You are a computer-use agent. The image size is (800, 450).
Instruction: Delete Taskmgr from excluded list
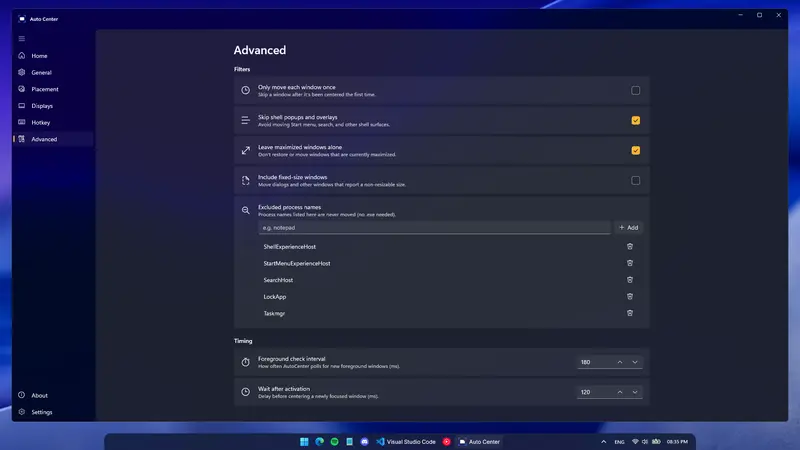pyautogui.click(x=630, y=313)
